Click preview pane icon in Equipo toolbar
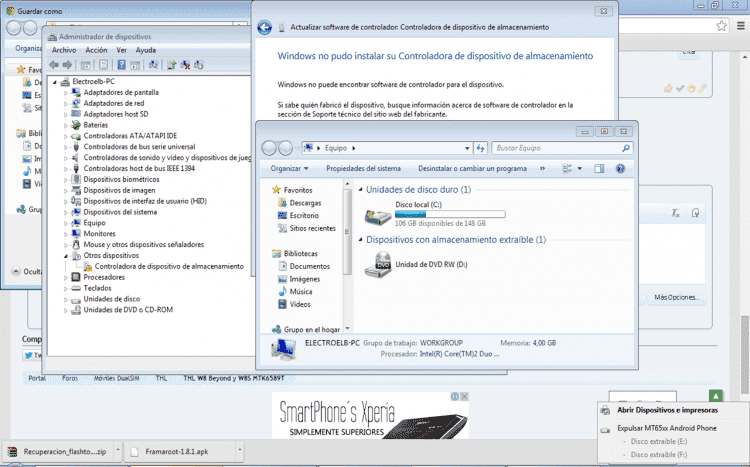 click(x=599, y=168)
